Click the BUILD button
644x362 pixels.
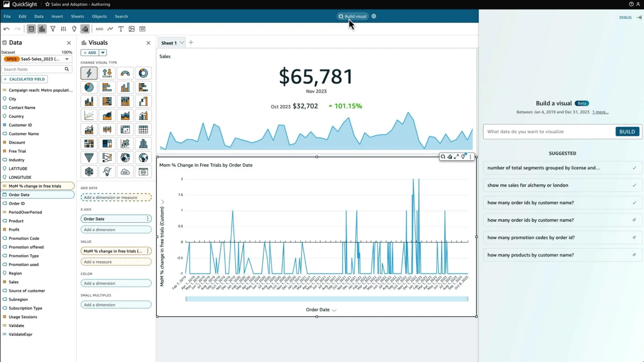tap(627, 132)
